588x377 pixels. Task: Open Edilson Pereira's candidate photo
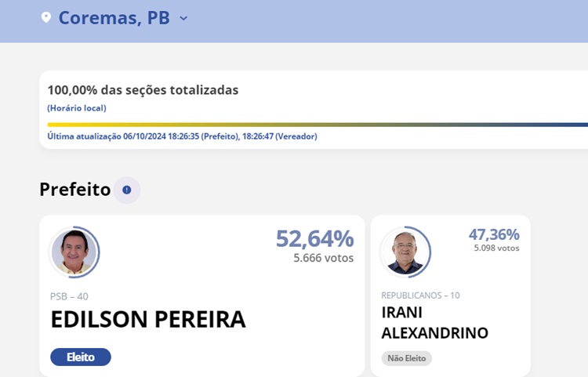pos(74,252)
